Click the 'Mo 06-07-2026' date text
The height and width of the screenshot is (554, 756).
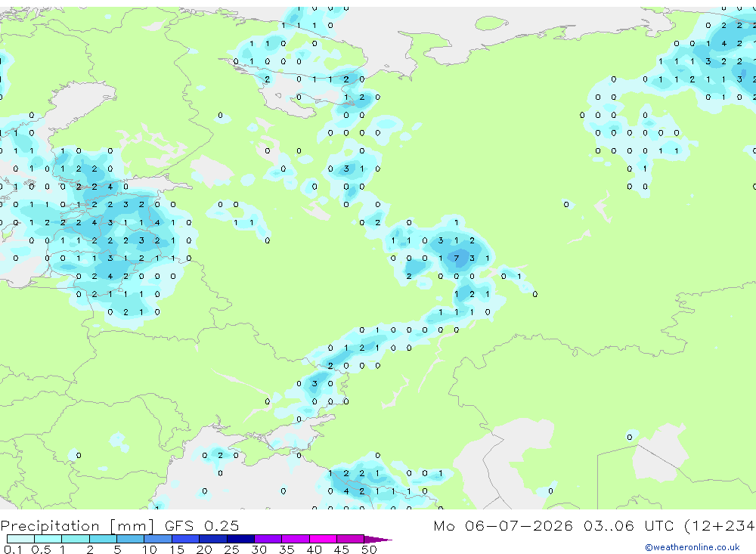click(503, 526)
